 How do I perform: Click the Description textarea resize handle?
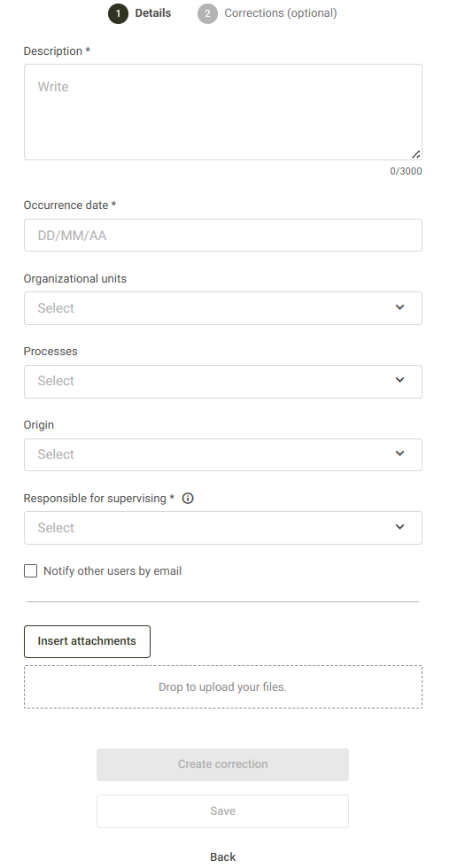[x=415, y=154]
